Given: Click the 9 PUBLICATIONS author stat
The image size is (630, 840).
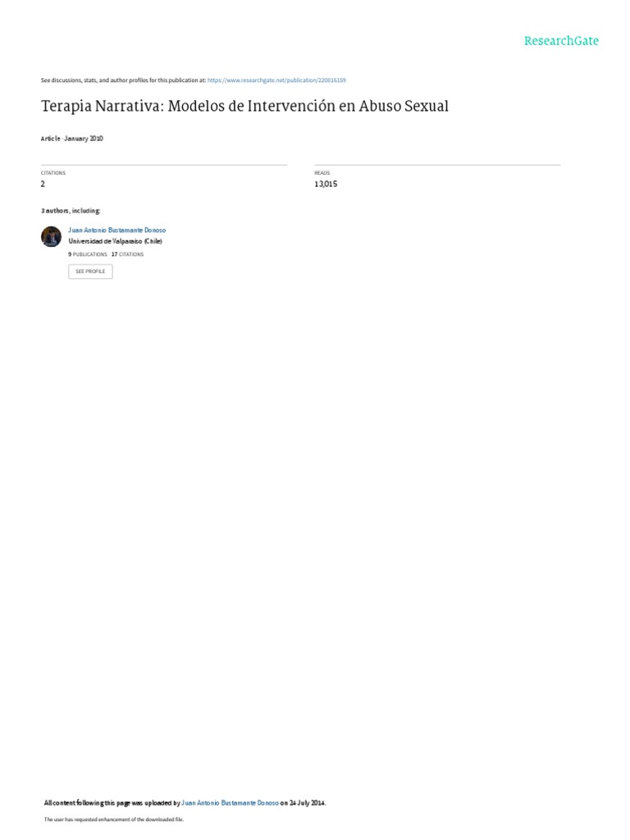Looking at the screenshot, I should pos(88,254).
